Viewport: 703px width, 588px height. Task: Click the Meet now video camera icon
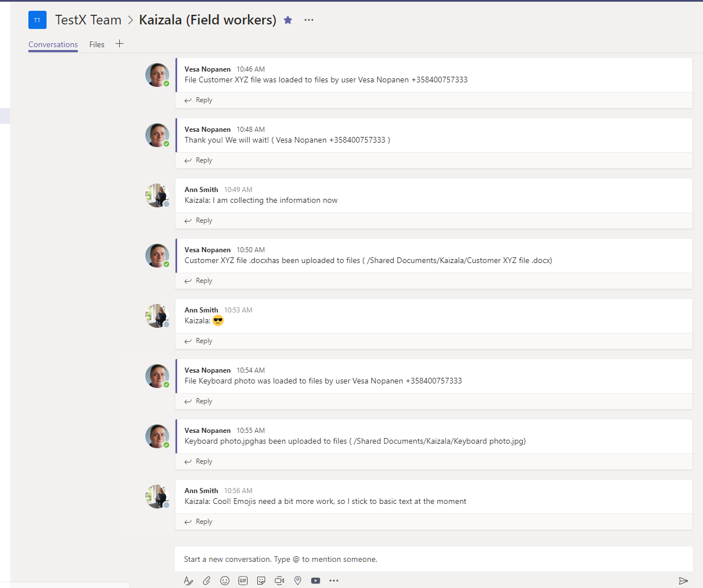[x=279, y=581]
